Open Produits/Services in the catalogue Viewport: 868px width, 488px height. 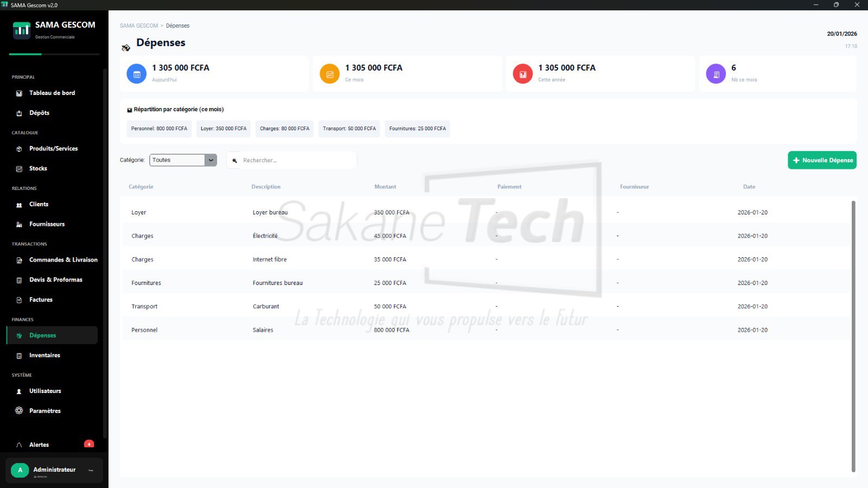tap(53, 149)
